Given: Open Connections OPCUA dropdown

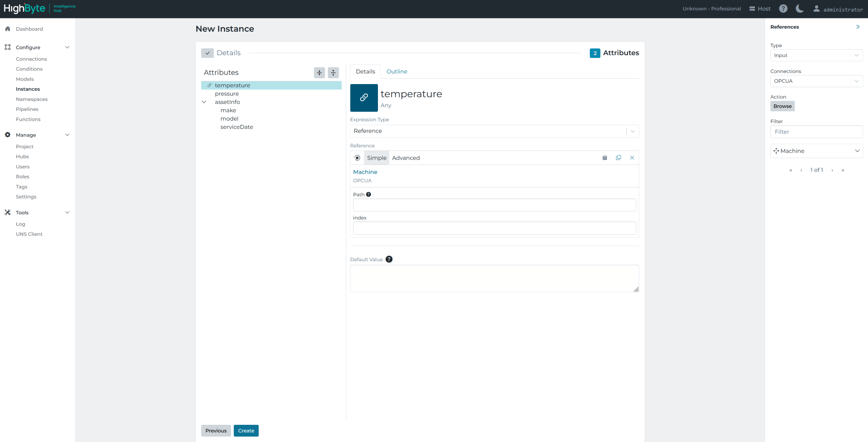Looking at the screenshot, I should click(x=816, y=81).
